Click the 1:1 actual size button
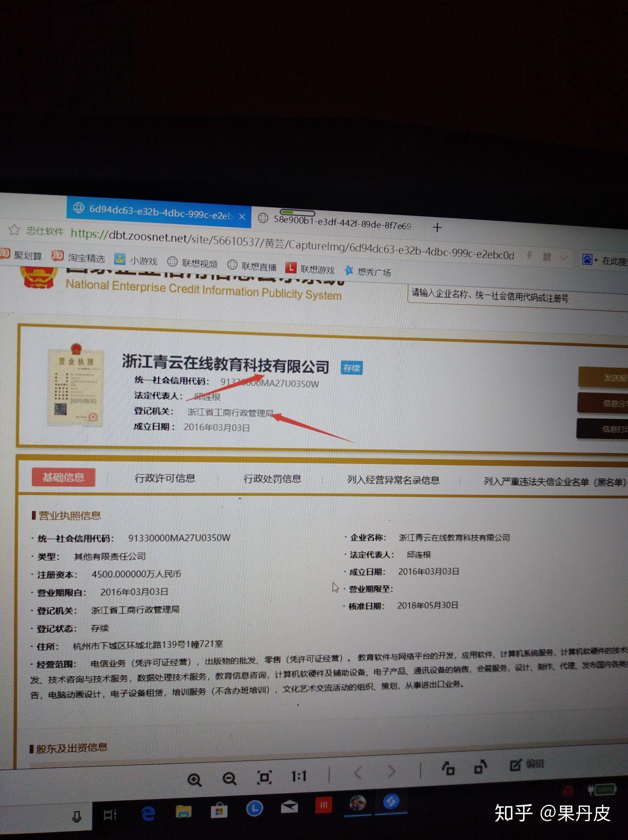This screenshot has height=840, width=628. pos(299,776)
